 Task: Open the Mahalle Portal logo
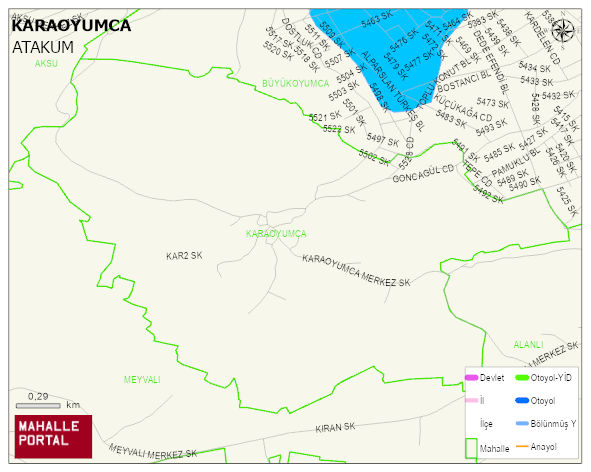click(53, 436)
